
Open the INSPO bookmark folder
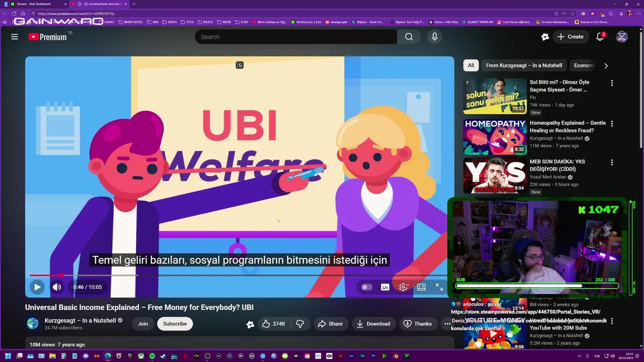coord(170,22)
